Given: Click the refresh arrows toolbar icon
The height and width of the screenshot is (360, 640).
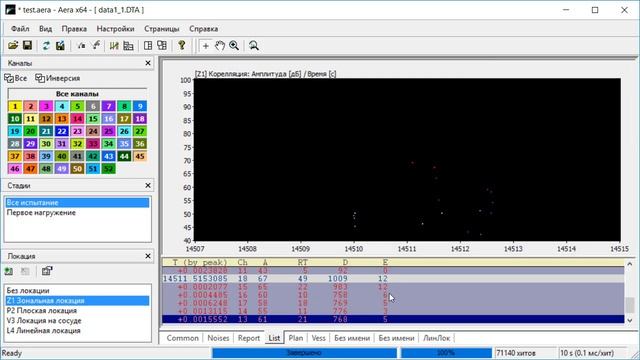Looking at the screenshot, I should coord(46,46).
